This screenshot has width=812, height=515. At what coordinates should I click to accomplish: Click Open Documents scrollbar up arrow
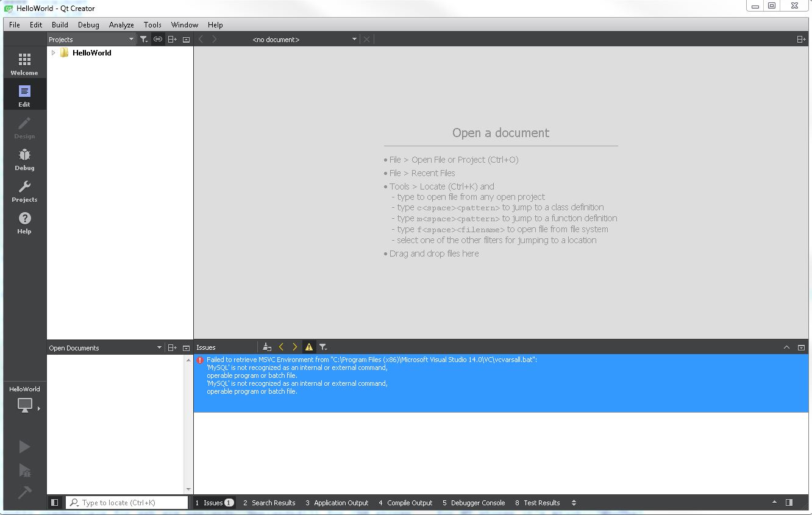pos(188,360)
